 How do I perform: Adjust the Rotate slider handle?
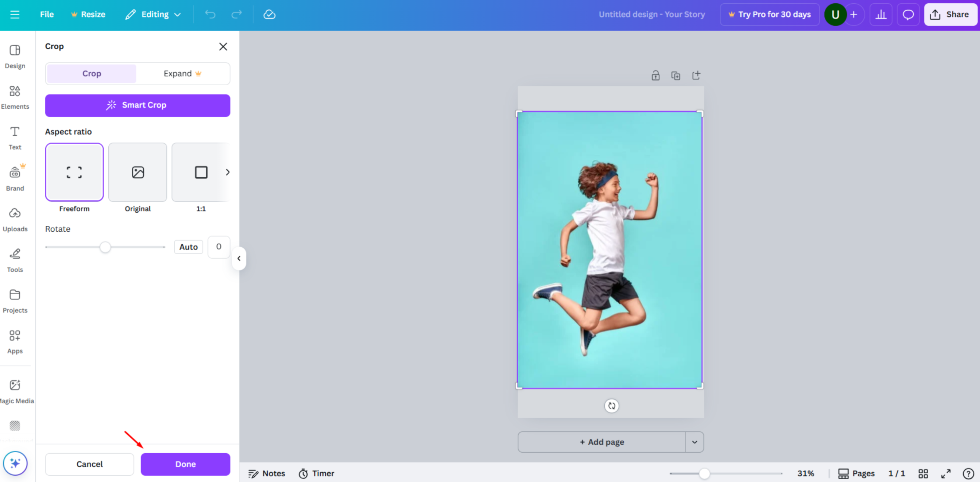(x=105, y=247)
